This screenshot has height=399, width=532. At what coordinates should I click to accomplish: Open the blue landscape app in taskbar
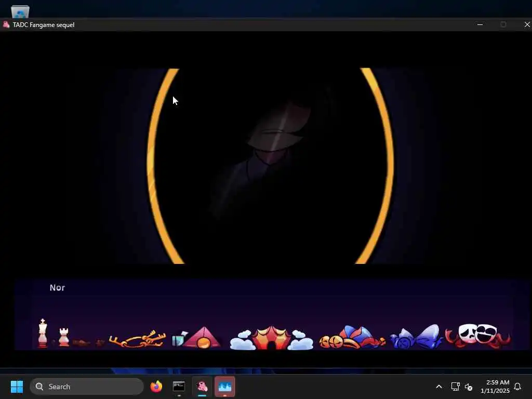tap(224, 387)
